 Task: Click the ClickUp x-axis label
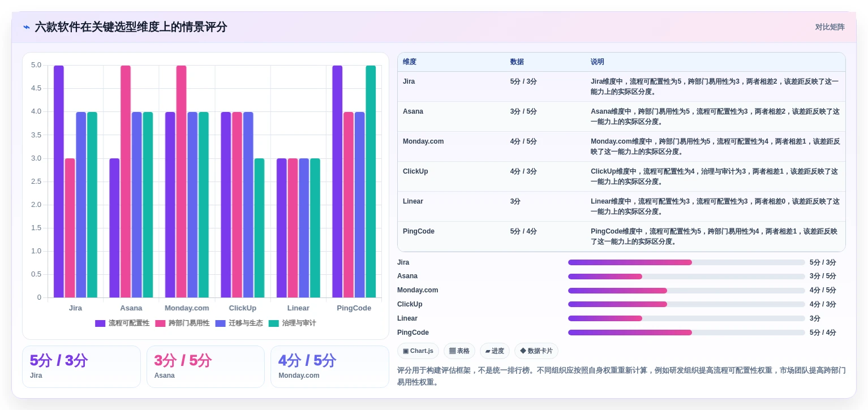[x=243, y=308]
